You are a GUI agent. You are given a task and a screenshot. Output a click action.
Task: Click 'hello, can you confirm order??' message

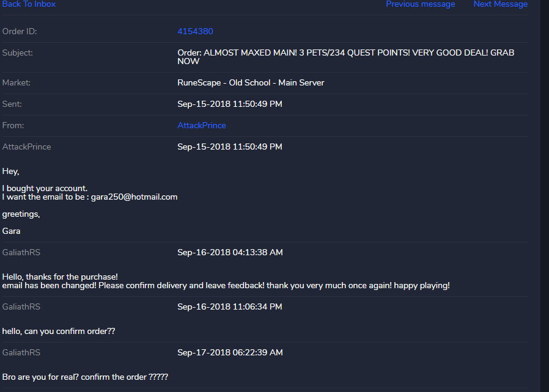click(59, 331)
